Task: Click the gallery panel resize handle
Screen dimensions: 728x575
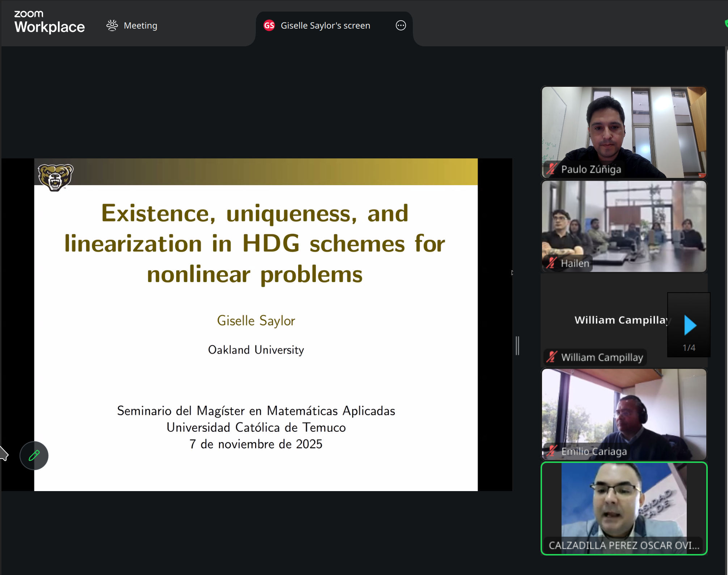Action: (517, 345)
